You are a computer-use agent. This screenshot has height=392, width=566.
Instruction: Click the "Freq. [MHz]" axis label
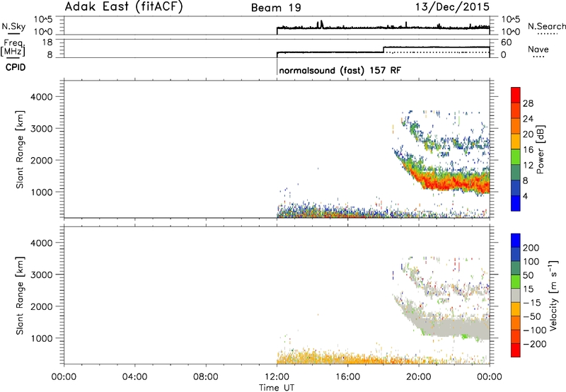13,48
